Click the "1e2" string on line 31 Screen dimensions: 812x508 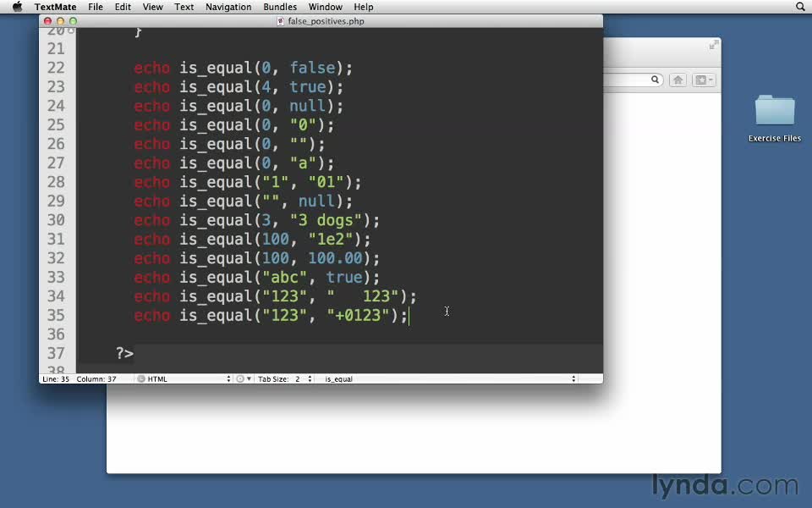point(331,240)
